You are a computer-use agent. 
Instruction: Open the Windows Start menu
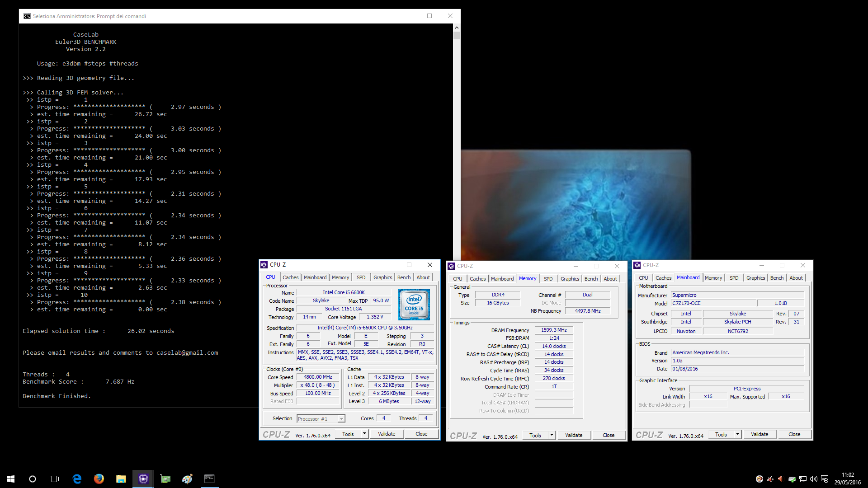click(x=11, y=479)
